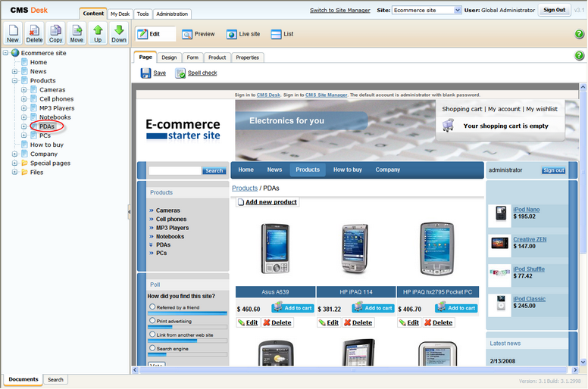
Task: Click the vertical scrollbar down arrow
Action: (583, 362)
